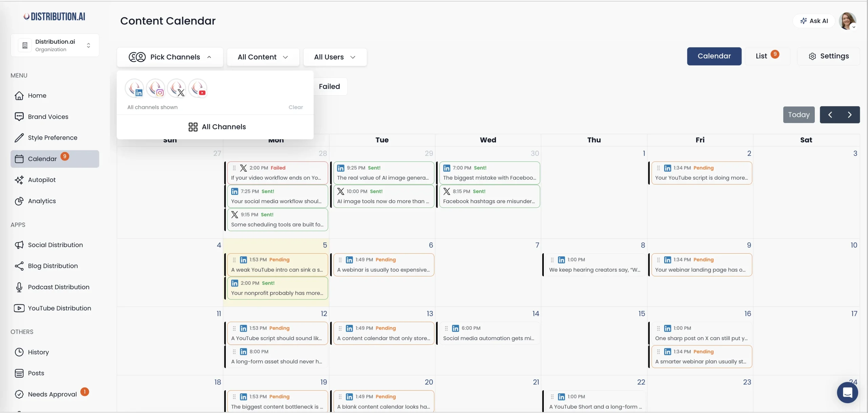Click the Blog Distribution share icon
The width and height of the screenshot is (868, 413).
coord(19,266)
